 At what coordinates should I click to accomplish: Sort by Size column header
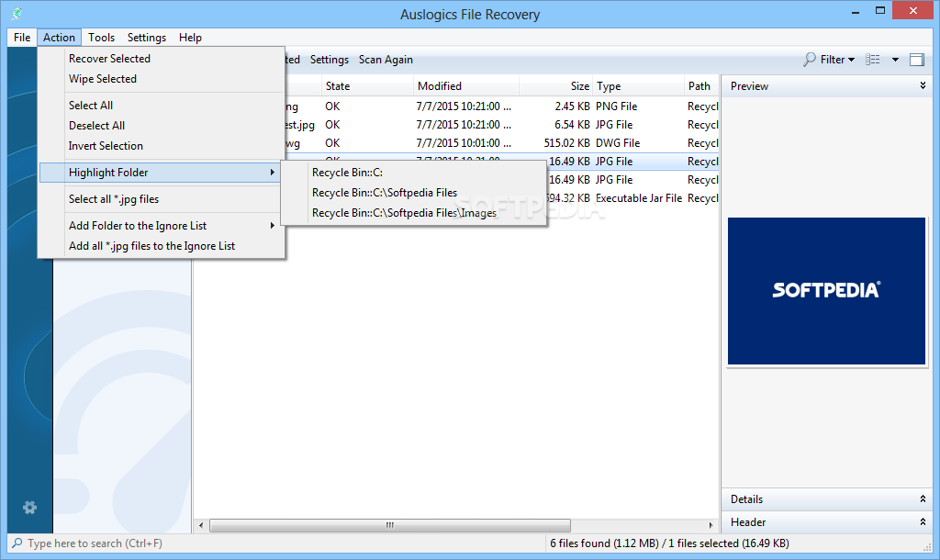click(555, 85)
